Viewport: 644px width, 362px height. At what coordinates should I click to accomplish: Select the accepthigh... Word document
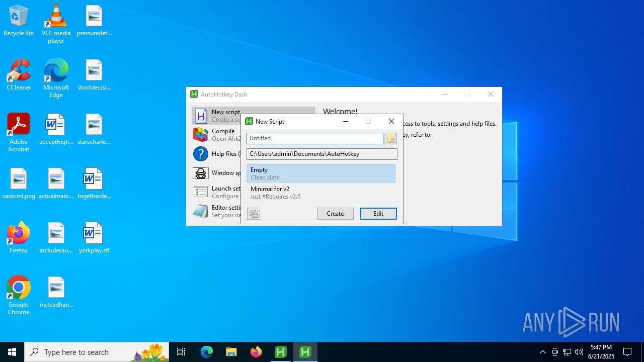pos(56,129)
